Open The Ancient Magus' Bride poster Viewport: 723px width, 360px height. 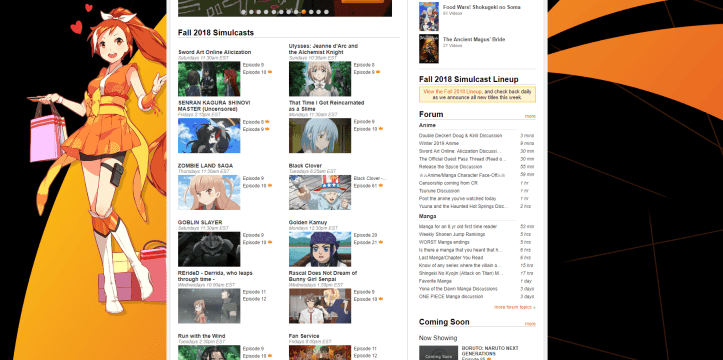(429, 48)
